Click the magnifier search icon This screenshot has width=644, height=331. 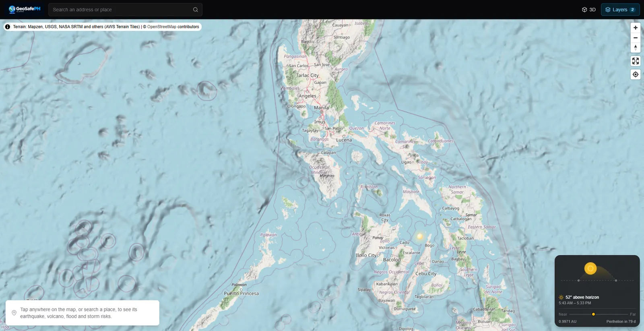pyautogui.click(x=195, y=10)
